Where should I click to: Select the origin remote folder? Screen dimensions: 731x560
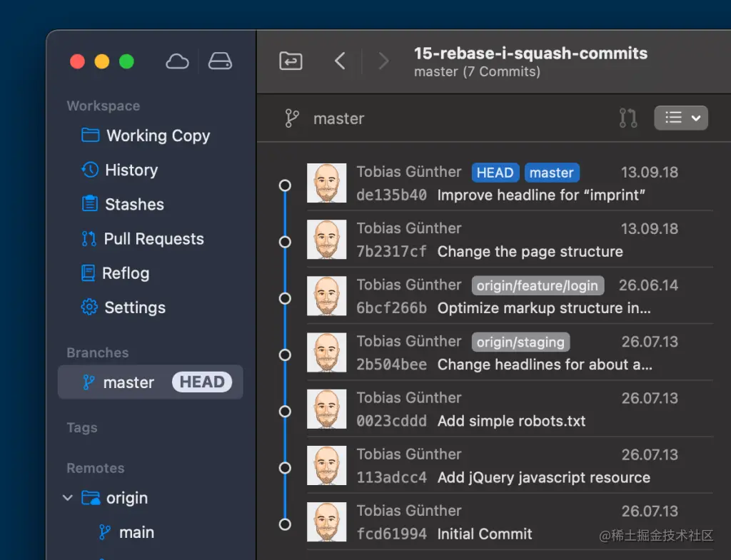pos(150,498)
